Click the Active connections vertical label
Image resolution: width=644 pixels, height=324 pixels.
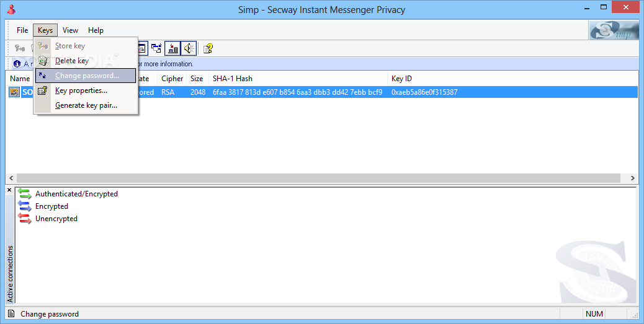tap(11, 274)
